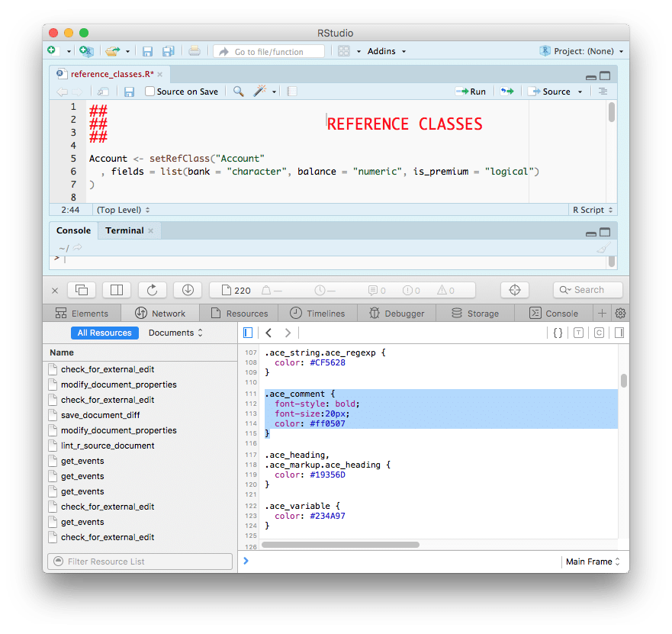Open the (Top Level) scope selector

coord(123,210)
